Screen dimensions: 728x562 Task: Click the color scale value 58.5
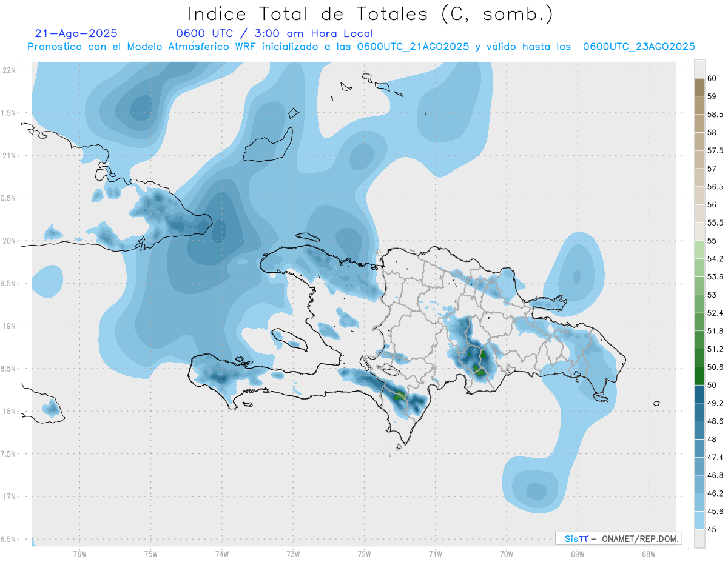(715, 114)
